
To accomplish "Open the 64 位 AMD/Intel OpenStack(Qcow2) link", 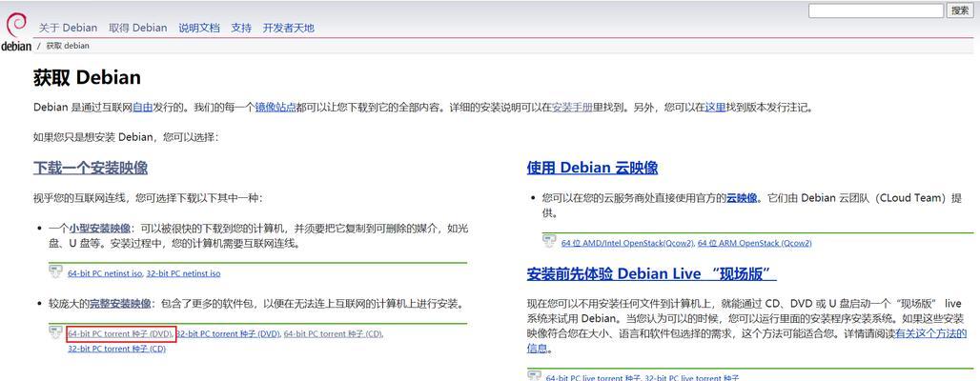I will 627,243.
